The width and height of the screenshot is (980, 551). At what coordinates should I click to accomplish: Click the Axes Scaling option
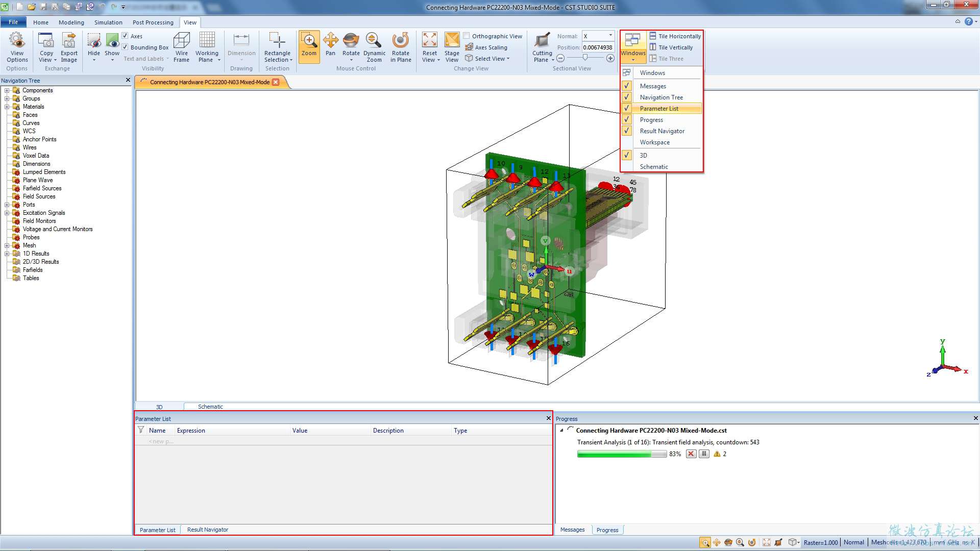coord(486,47)
